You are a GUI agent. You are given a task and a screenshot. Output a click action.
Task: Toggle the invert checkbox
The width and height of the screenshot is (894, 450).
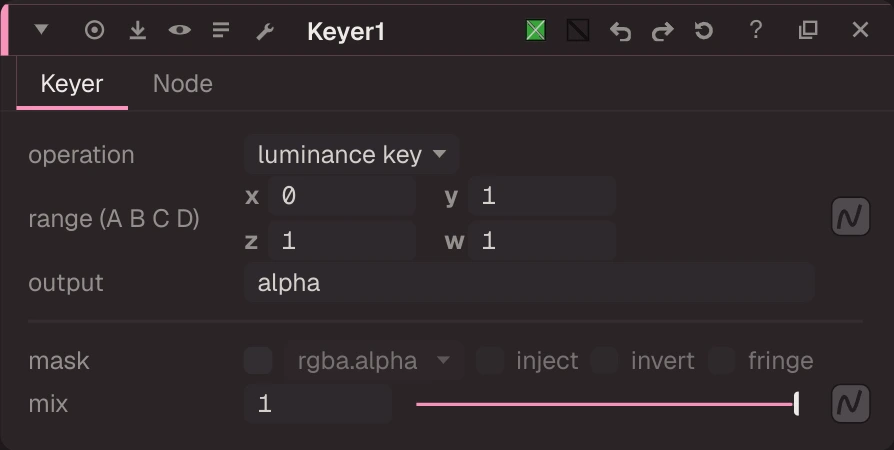605,360
